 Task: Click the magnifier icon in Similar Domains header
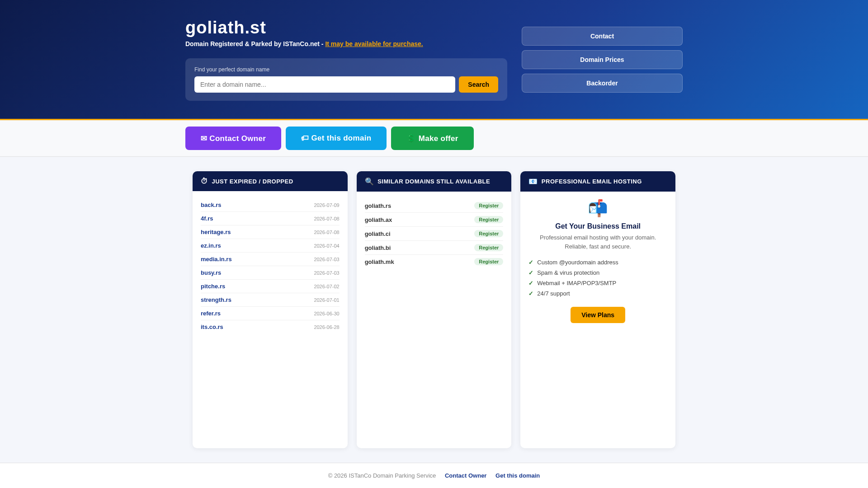click(x=369, y=181)
